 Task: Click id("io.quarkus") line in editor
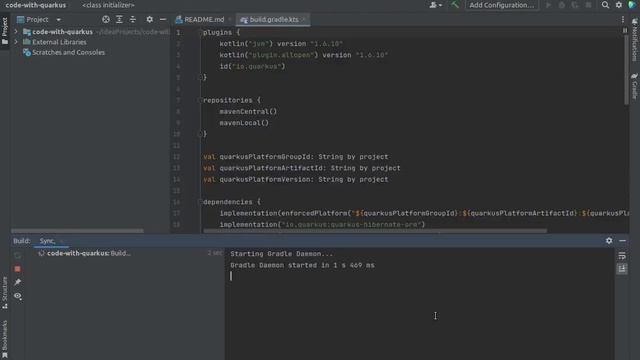[x=252, y=66]
